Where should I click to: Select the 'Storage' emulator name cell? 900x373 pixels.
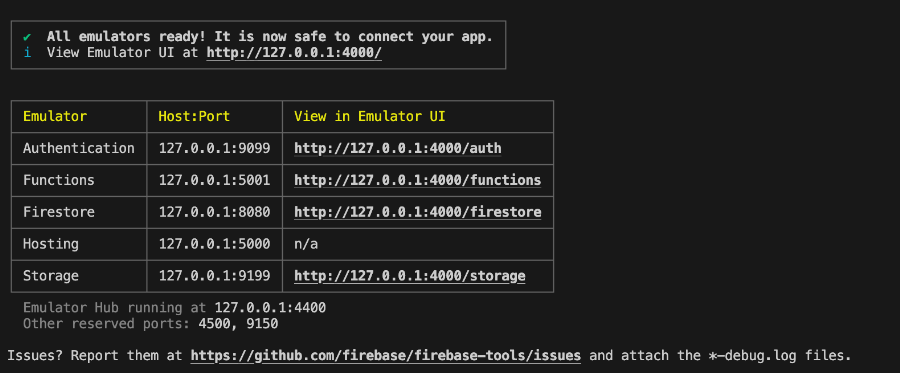(51, 276)
